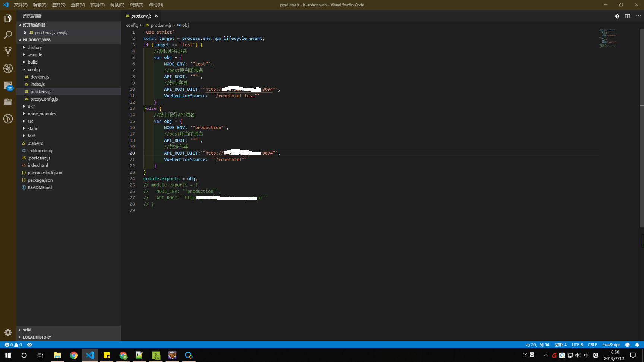Close the prod.env.js editor tab
The image size is (644, 362).
[156, 16]
